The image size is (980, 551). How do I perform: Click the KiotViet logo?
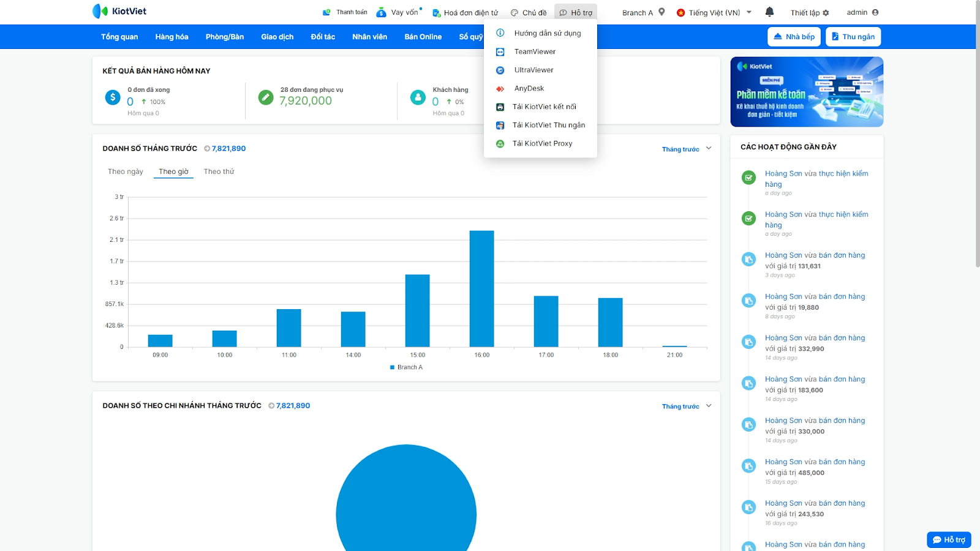(119, 12)
